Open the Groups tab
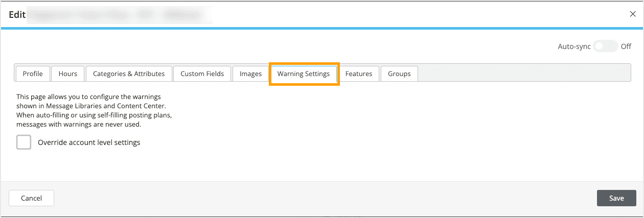Image resolution: width=644 pixels, height=218 pixels. [x=399, y=74]
